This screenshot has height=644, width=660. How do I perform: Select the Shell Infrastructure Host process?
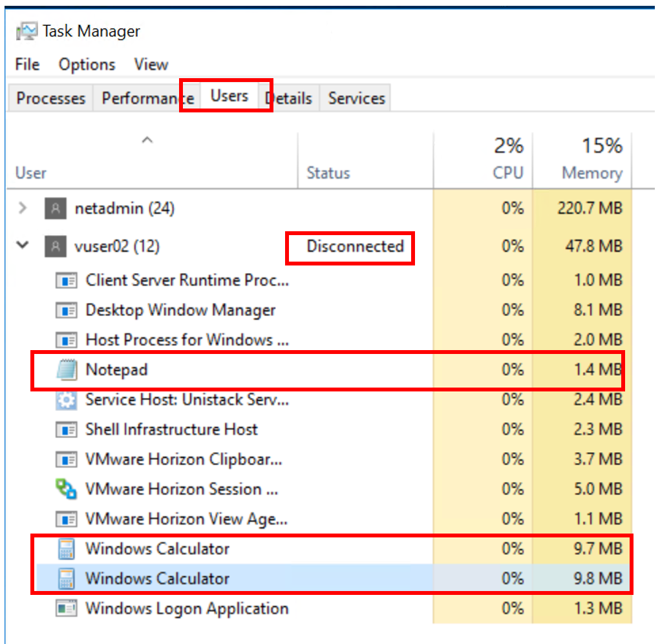click(x=171, y=430)
